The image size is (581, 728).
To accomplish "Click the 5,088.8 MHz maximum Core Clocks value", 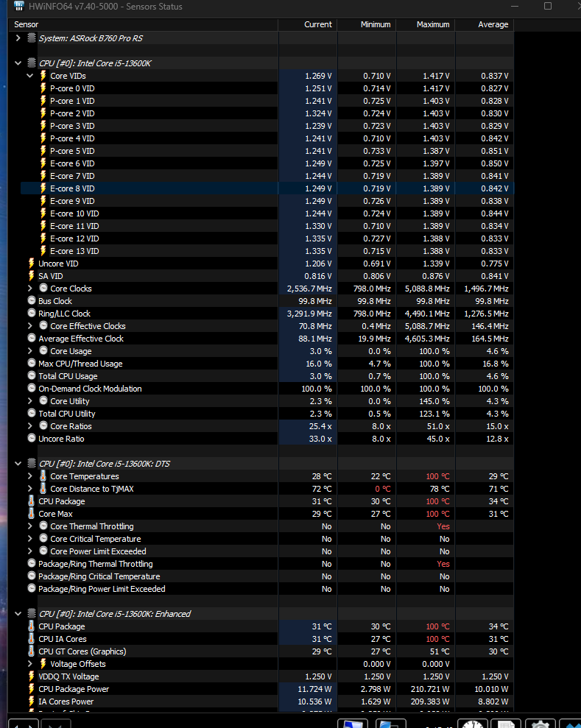I will click(x=427, y=289).
